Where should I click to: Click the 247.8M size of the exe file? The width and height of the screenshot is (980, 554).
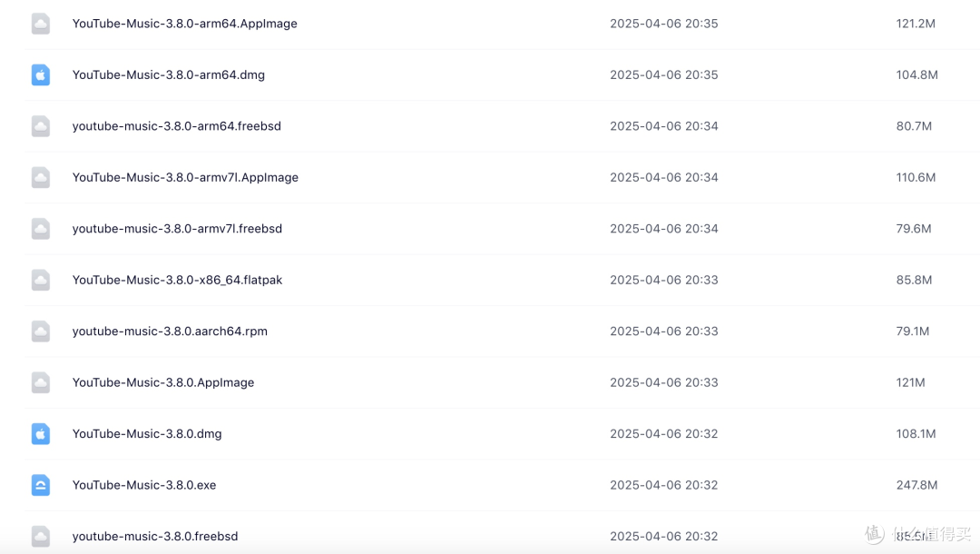pos(916,485)
